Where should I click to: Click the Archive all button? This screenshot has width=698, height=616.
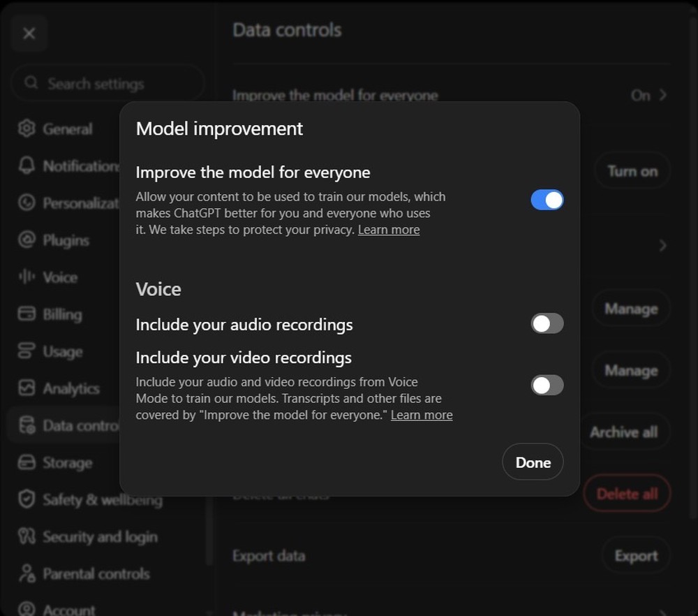pos(623,432)
